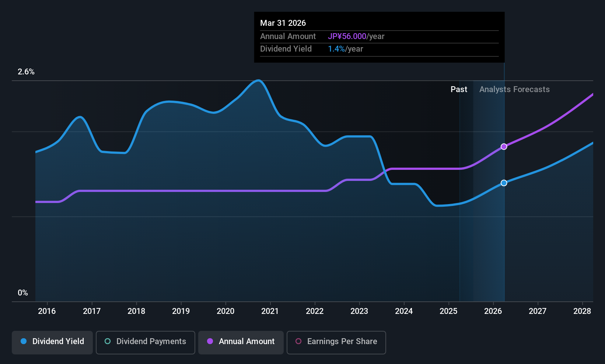
Task: Click the pink Earnings Per Share circle icon
Action: coord(298,341)
